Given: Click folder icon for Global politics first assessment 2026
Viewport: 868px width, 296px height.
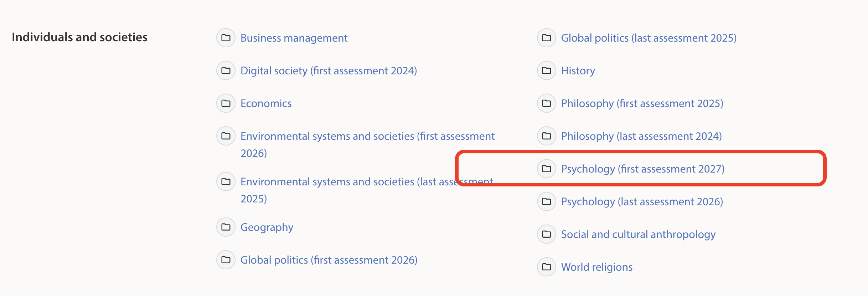Looking at the screenshot, I should (226, 260).
